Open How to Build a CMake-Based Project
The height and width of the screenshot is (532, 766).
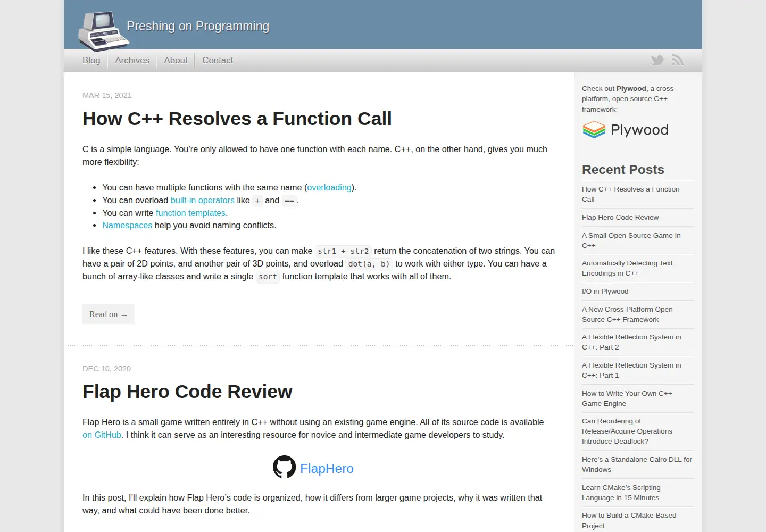629,520
